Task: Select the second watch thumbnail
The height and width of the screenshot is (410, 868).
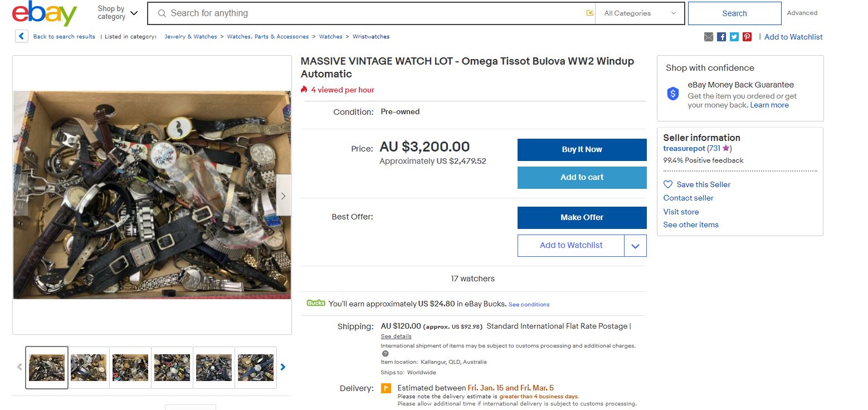Action: click(89, 367)
